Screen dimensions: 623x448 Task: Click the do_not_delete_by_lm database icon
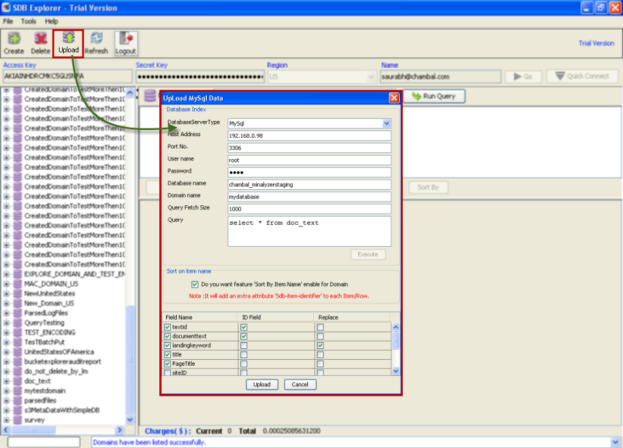(17, 371)
